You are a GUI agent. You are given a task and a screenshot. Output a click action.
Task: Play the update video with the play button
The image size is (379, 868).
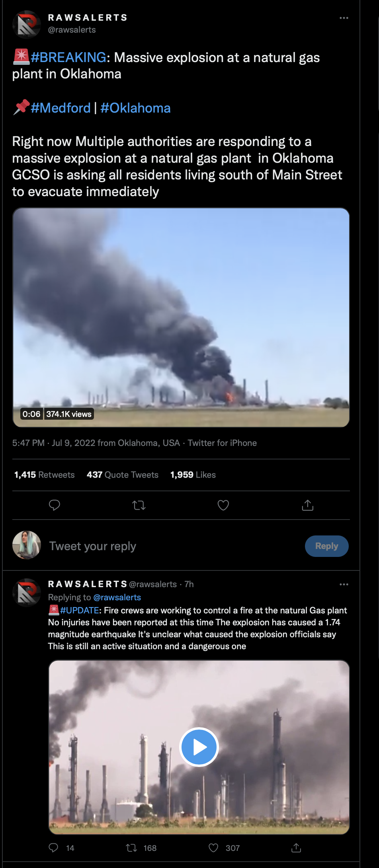pyautogui.click(x=199, y=747)
